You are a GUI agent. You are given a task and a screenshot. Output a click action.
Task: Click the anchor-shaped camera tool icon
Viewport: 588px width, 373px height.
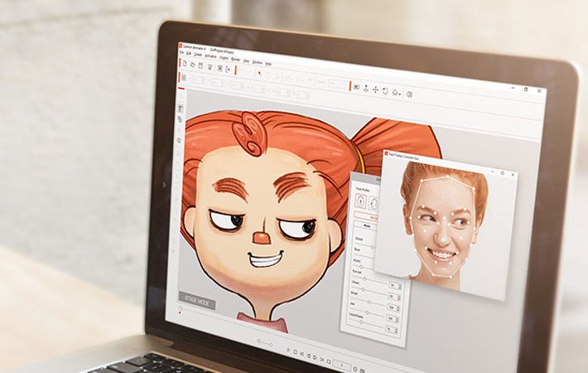(366, 88)
